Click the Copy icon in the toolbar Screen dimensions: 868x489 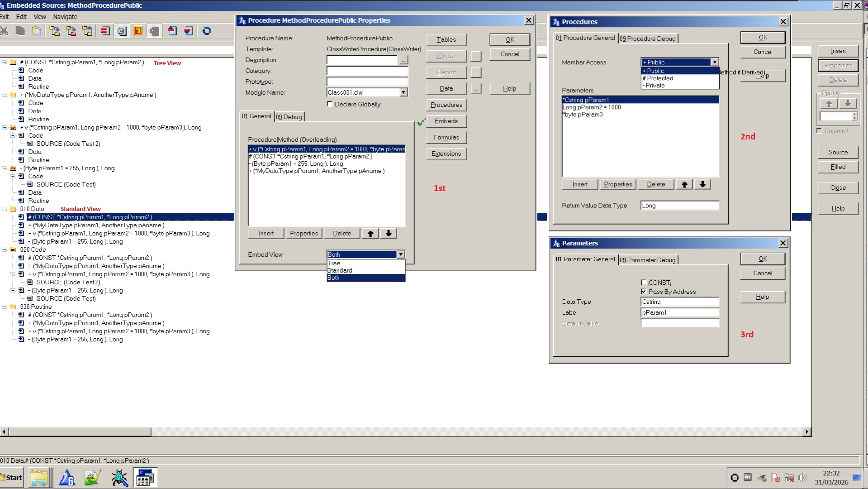(x=20, y=31)
